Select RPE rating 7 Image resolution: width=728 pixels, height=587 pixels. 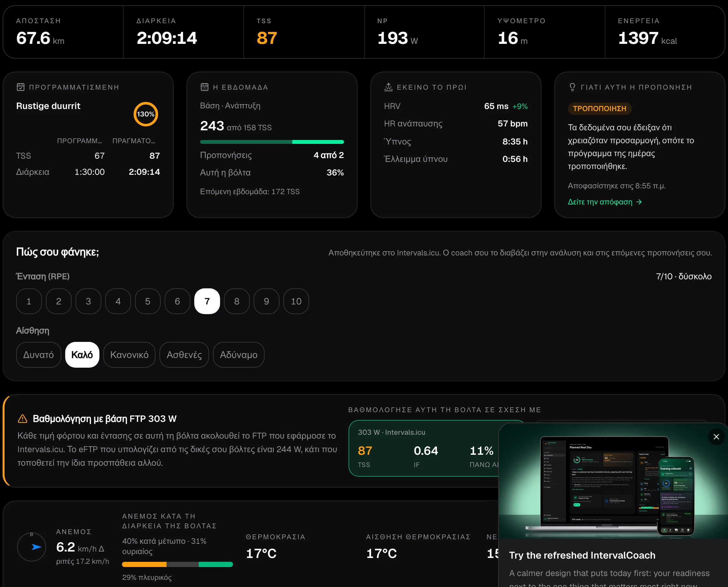point(207,301)
